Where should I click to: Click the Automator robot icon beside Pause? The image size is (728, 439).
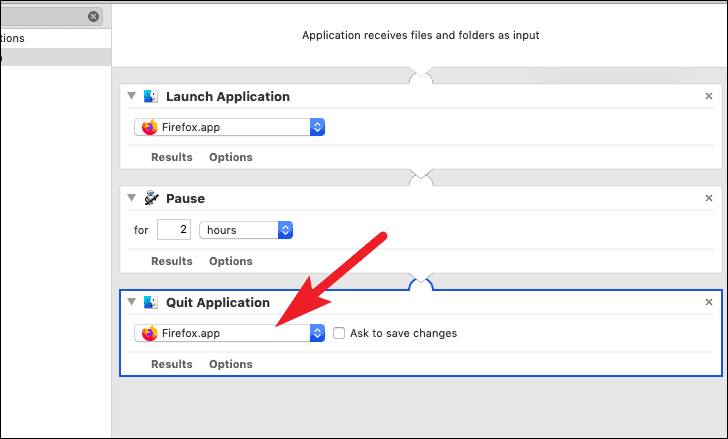point(151,198)
